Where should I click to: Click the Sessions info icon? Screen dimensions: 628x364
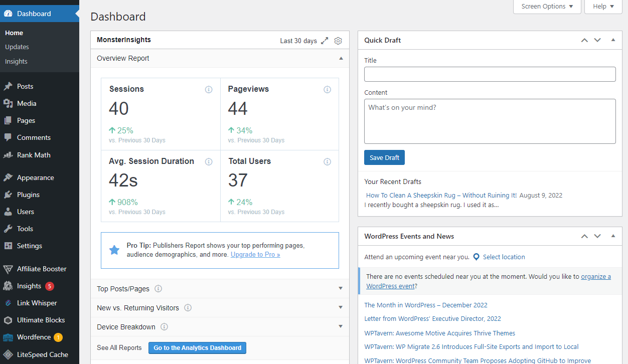click(x=209, y=90)
